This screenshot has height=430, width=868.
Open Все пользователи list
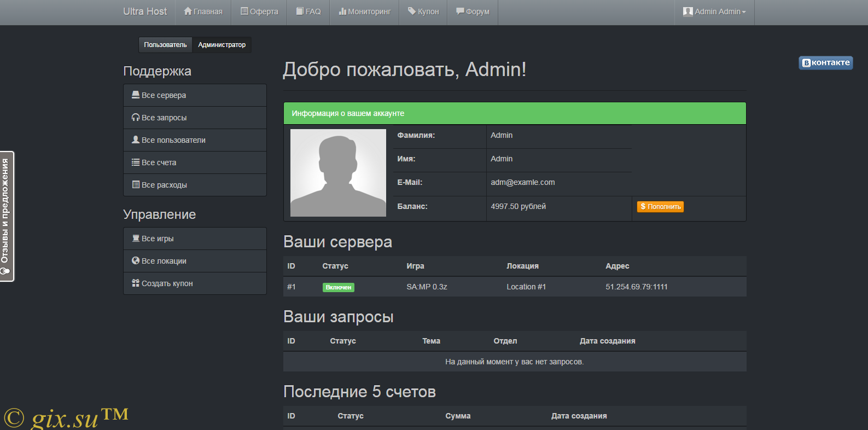point(195,140)
